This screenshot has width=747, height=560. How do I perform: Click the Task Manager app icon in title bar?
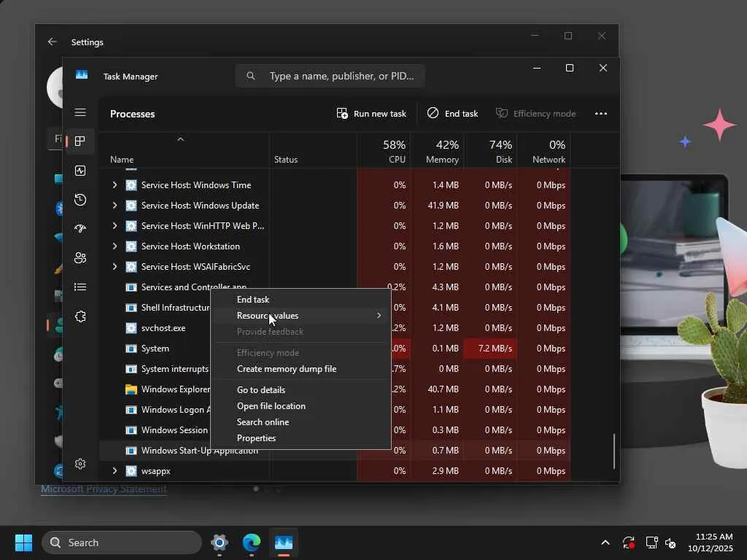(x=82, y=75)
